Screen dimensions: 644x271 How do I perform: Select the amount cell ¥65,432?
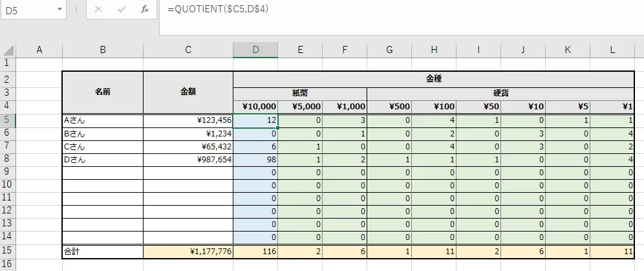point(188,147)
